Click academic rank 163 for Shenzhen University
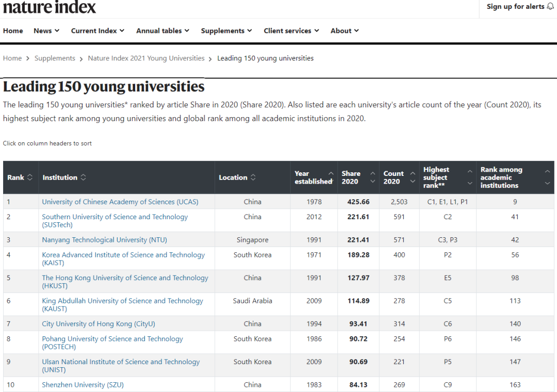This screenshot has width=557, height=392. pyautogui.click(x=515, y=385)
